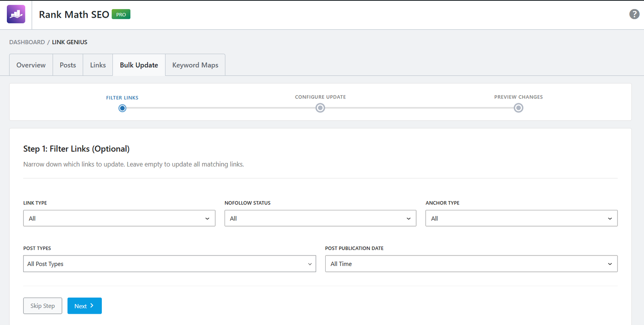Expand the Post Types selector
Screen dimensions: 644x325
click(169, 264)
